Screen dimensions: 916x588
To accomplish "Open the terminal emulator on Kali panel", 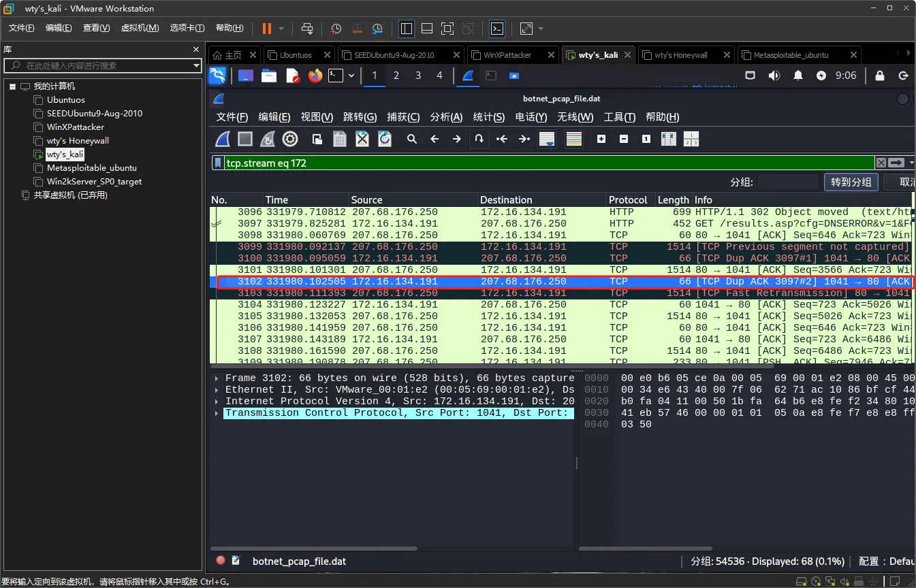I will [x=336, y=76].
